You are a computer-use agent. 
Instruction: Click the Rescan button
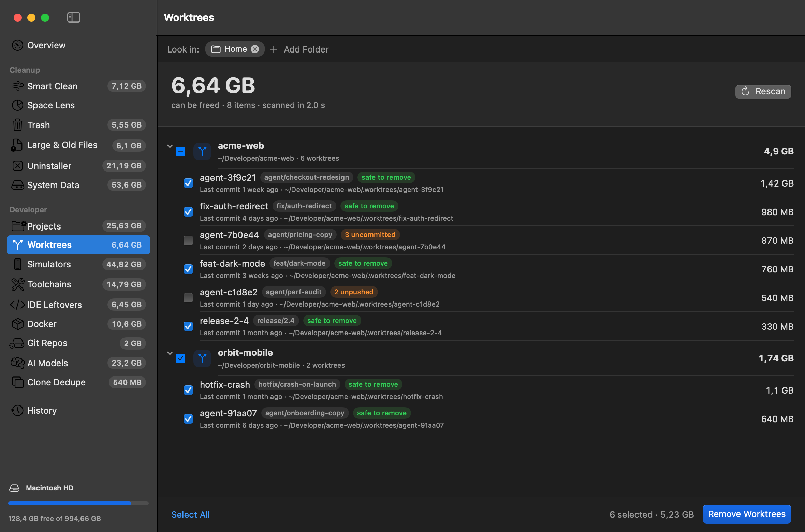pos(763,91)
